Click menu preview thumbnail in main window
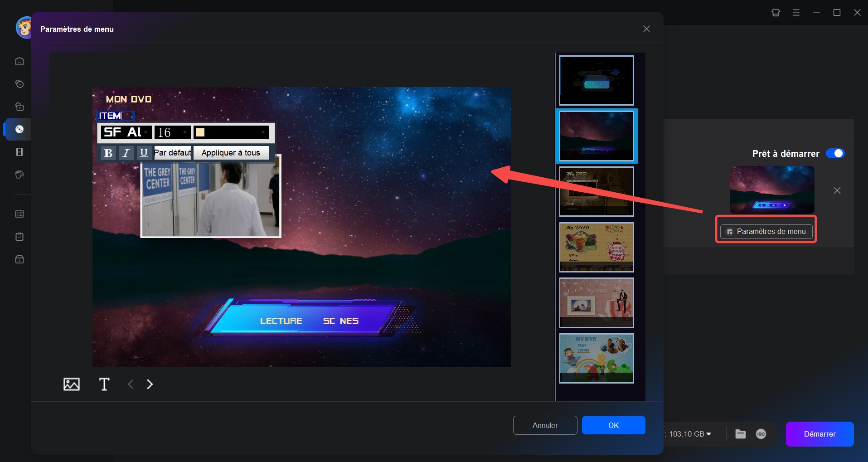868x462 pixels. tap(772, 190)
